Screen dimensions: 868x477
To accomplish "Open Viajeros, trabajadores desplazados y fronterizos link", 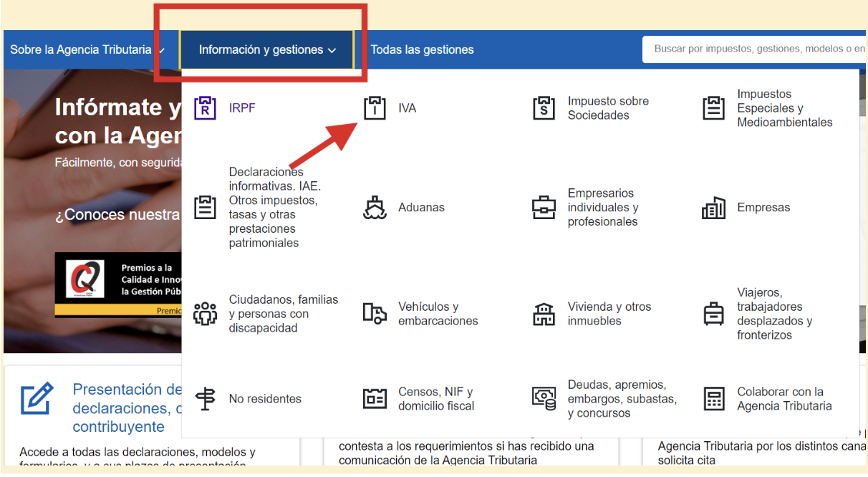I will tap(775, 314).
